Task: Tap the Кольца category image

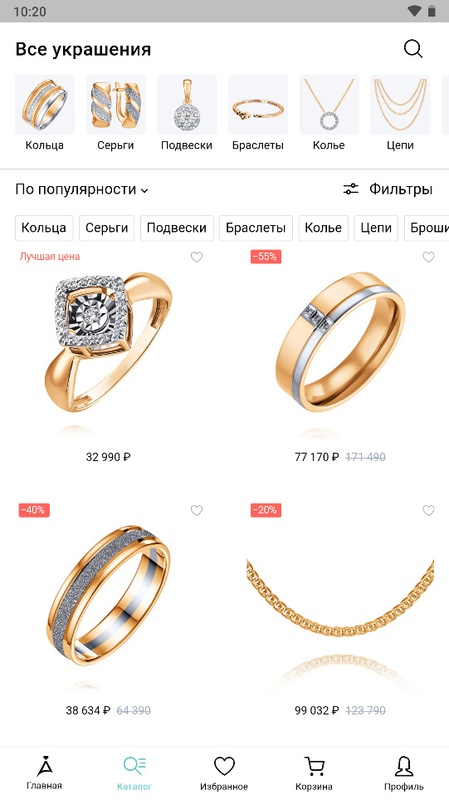Action: pyautogui.click(x=45, y=105)
